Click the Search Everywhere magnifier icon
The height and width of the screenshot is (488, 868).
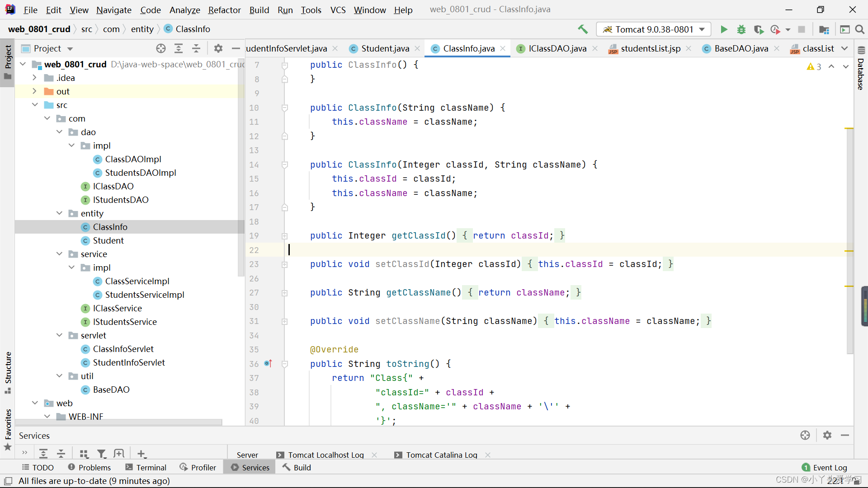tap(860, 29)
